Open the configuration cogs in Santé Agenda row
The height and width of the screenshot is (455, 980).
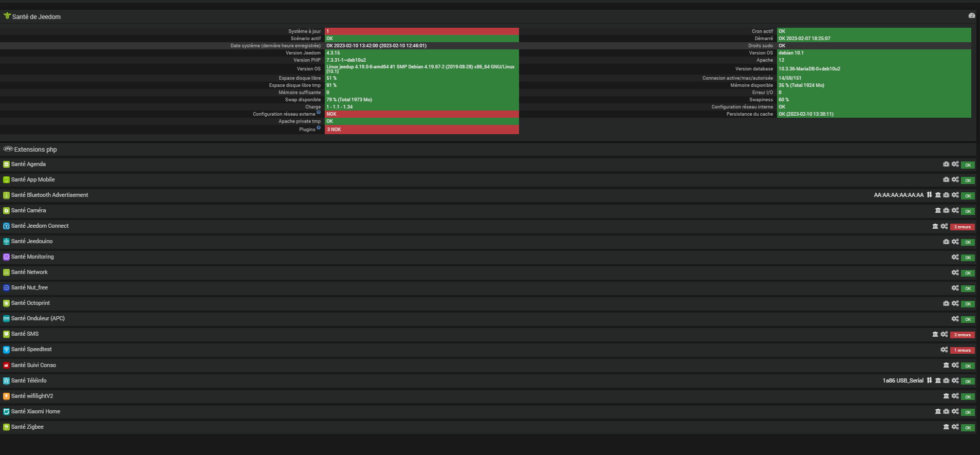(955, 165)
